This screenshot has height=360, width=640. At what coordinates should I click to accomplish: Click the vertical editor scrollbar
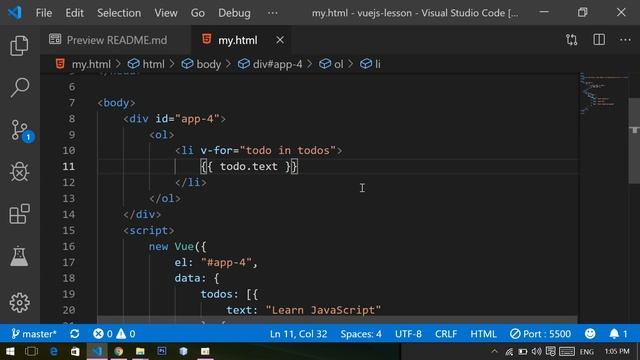[634, 141]
